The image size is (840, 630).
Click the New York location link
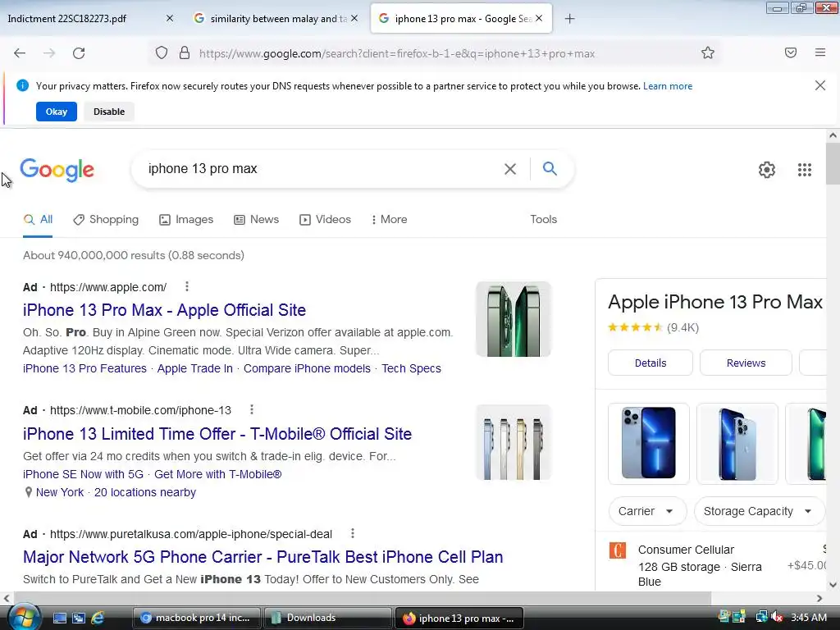pos(59,492)
